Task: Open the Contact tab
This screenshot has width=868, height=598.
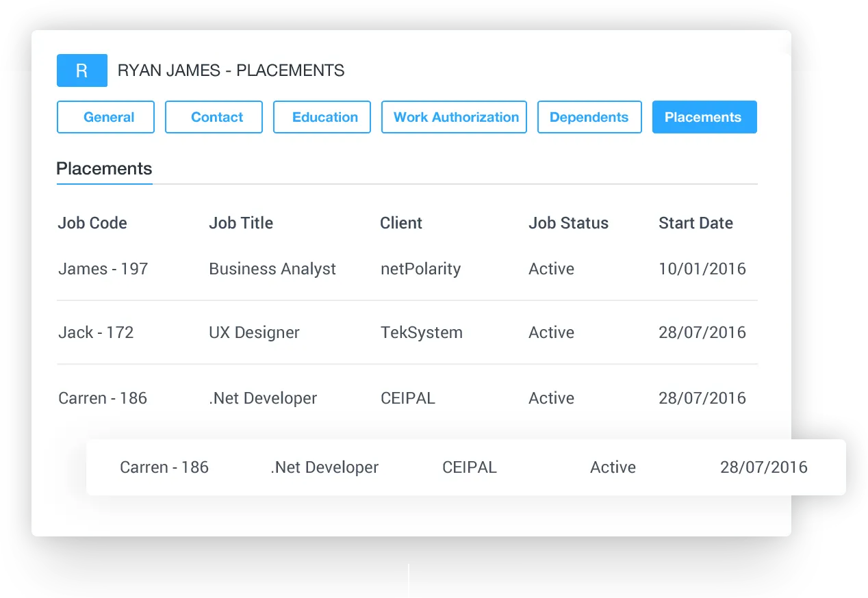Action: pos(214,117)
